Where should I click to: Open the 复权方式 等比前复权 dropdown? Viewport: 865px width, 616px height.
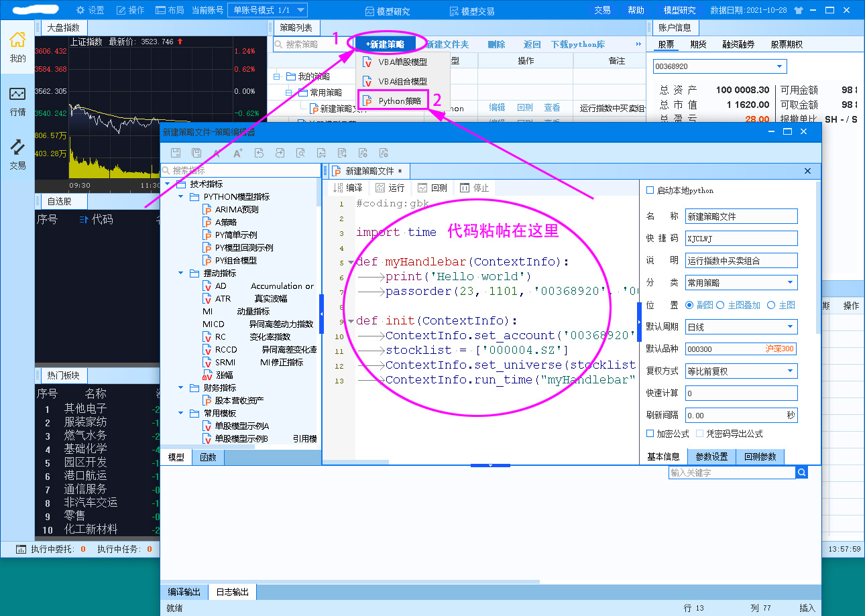742,371
